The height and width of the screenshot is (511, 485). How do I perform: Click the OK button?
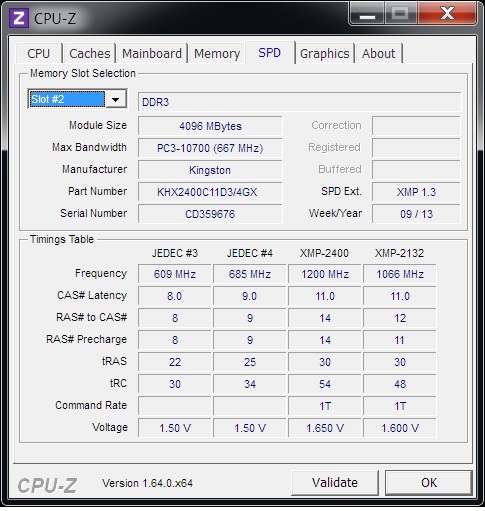(429, 482)
